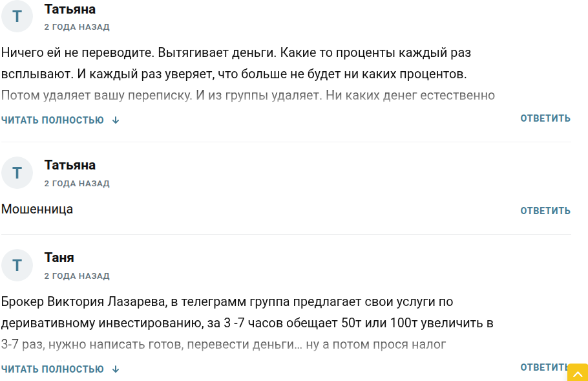Click the T initial in the top avatar circle
The image size is (588, 381).
17,17
